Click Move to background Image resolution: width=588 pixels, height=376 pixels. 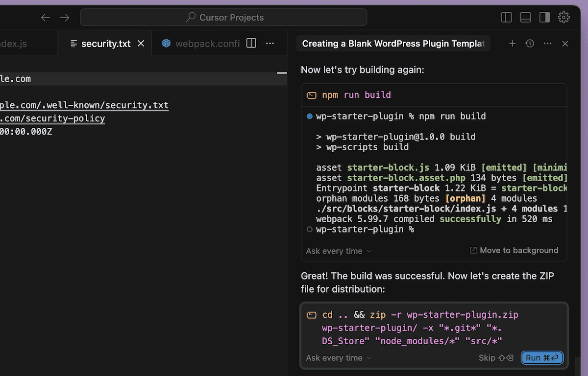click(514, 250)
